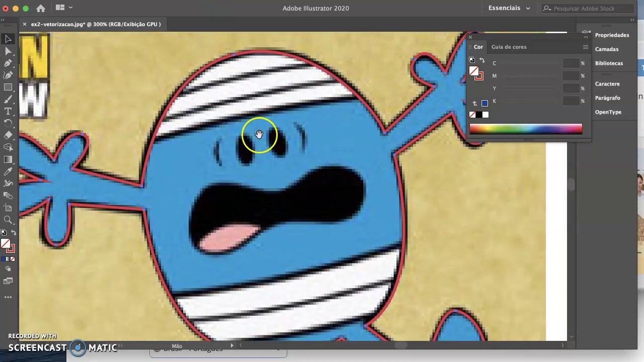This screenshot has height=362, width=644.
Task: Open the OpenType panel
Action: (608, 112)
